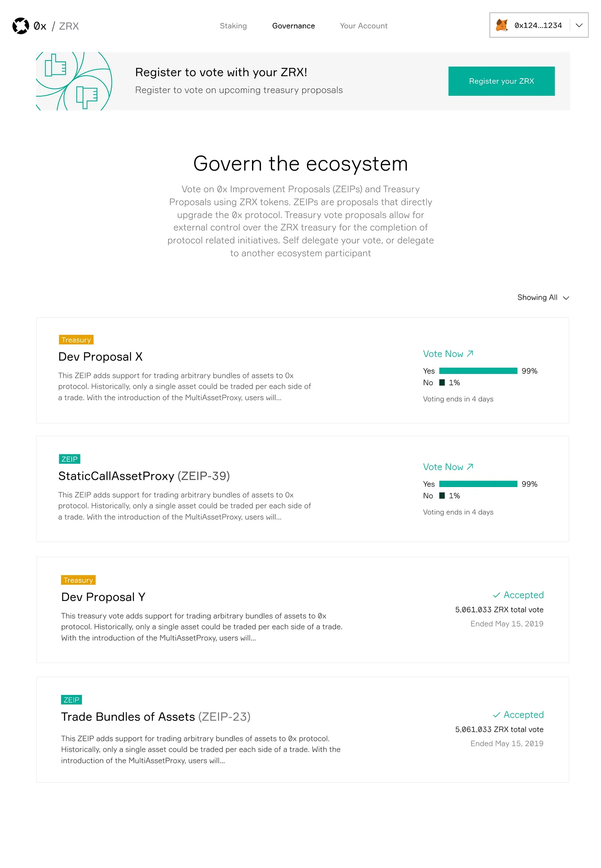The image size is (601, 868).
Task: Click the Yes vote progress bar on Dev Proposal X
Action: 478,371
